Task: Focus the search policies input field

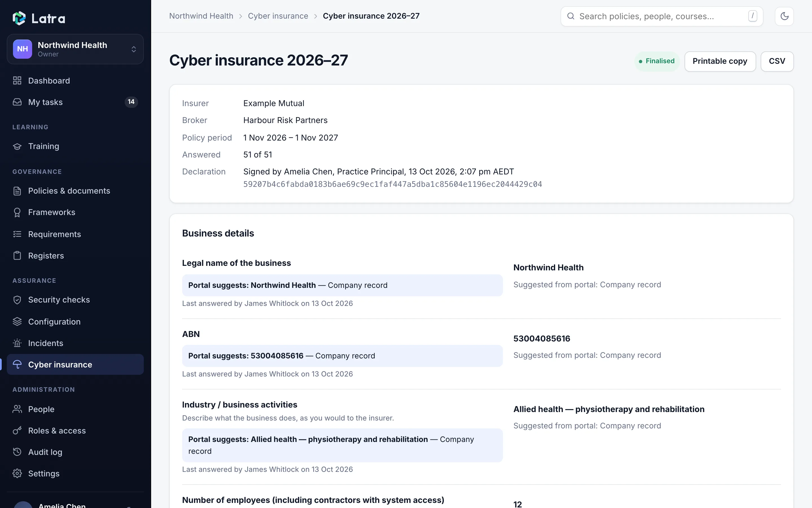Action: pos(662,16)
